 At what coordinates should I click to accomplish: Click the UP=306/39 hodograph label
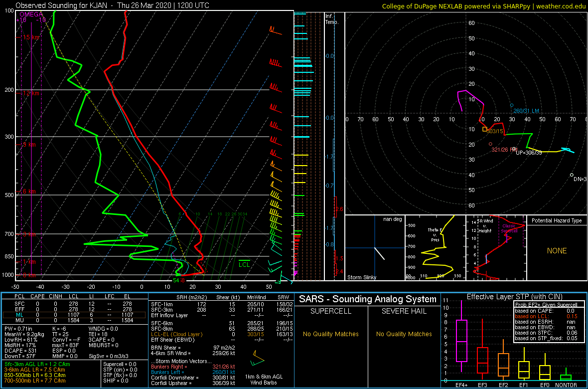pyautogui.click(x=529, y=153)
